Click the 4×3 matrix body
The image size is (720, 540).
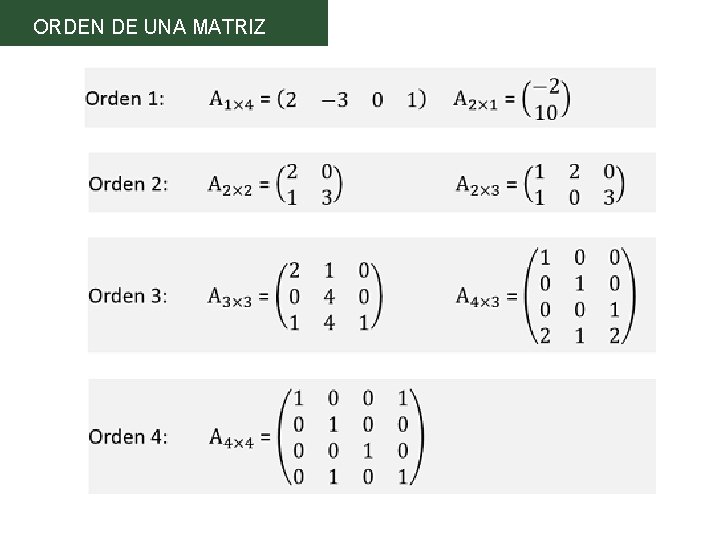click(x=580, y=297)
